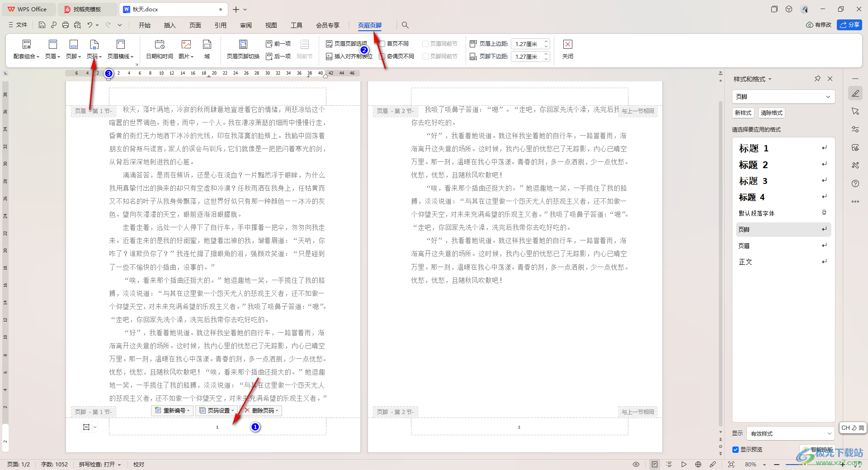868x470 pixels.
Task: Switch to the 审阅 tab
Action: point(246,25)
